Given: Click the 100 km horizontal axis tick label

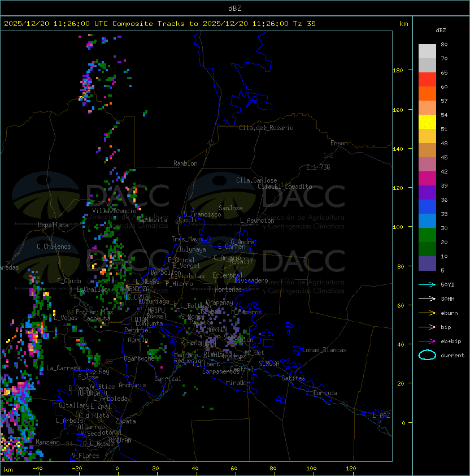Looking at the screenshot, I should tap(312, 469).
